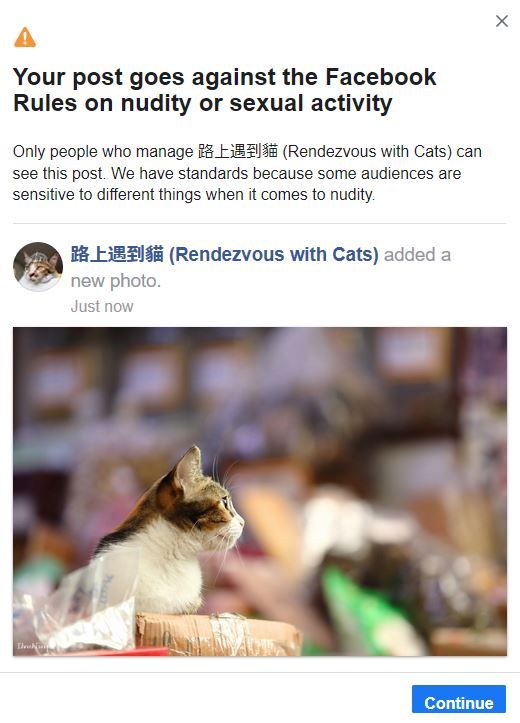Click the paragraph explaining who sees this post

(247, 173)
